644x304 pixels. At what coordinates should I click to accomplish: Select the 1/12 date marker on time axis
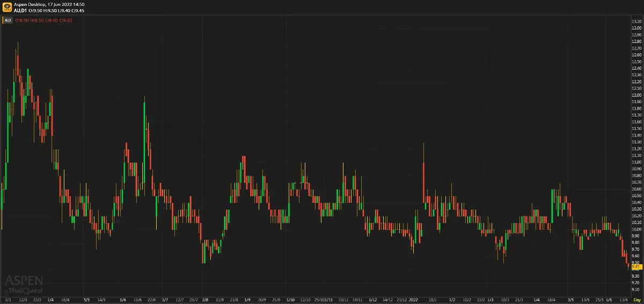[373, 299]
